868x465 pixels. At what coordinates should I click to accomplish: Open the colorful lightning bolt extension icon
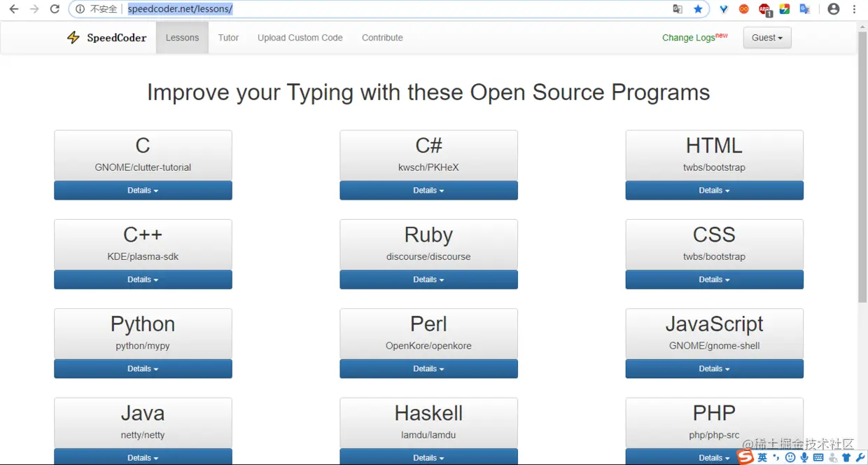click(x=785, y=9)
